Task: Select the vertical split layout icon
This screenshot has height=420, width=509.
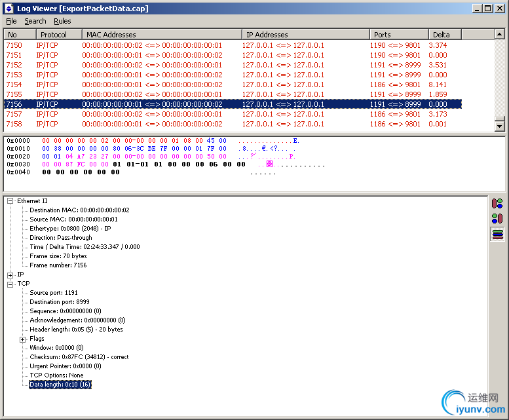Action: pyautogui.click(x=497, y=204)
